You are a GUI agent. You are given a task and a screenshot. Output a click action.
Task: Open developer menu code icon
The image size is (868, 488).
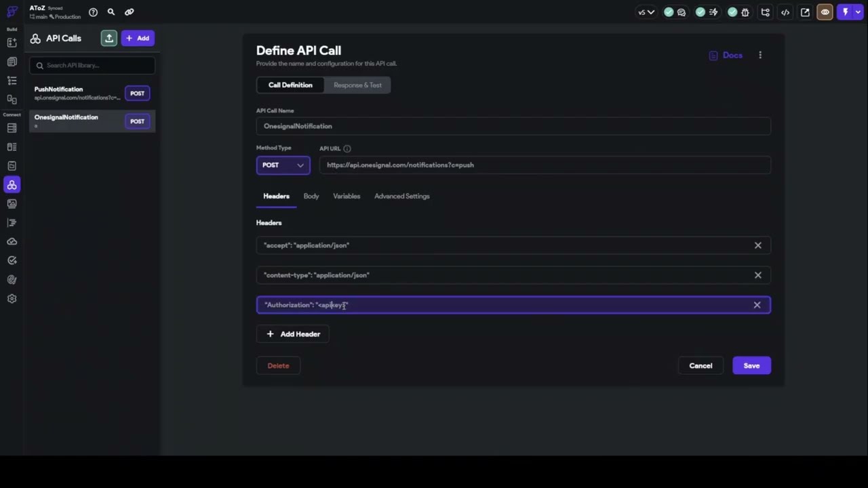[785, 12]
